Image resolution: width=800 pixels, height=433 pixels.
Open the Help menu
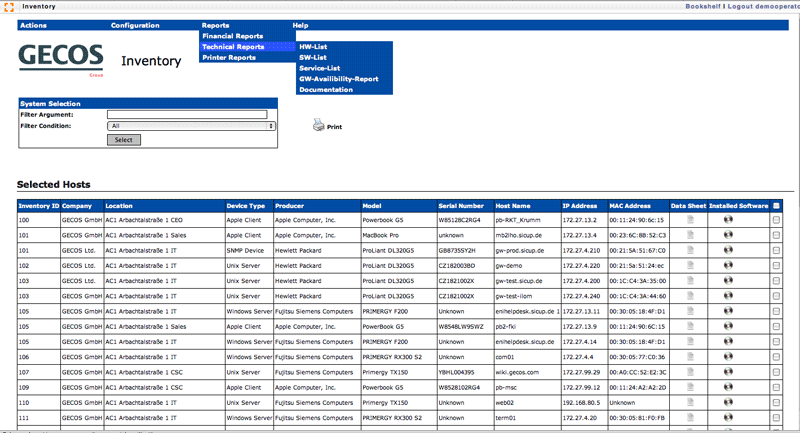(300, 26)
